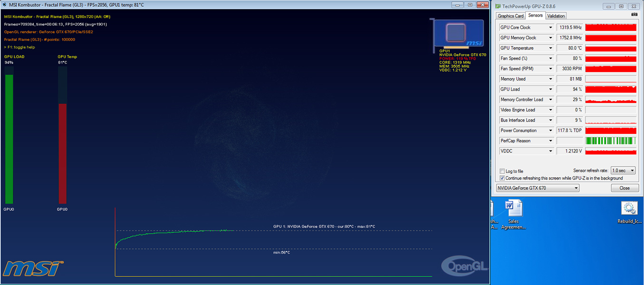Click the 1319.5 MHz core clock value
Screen dimensions: 644x285
570,28
